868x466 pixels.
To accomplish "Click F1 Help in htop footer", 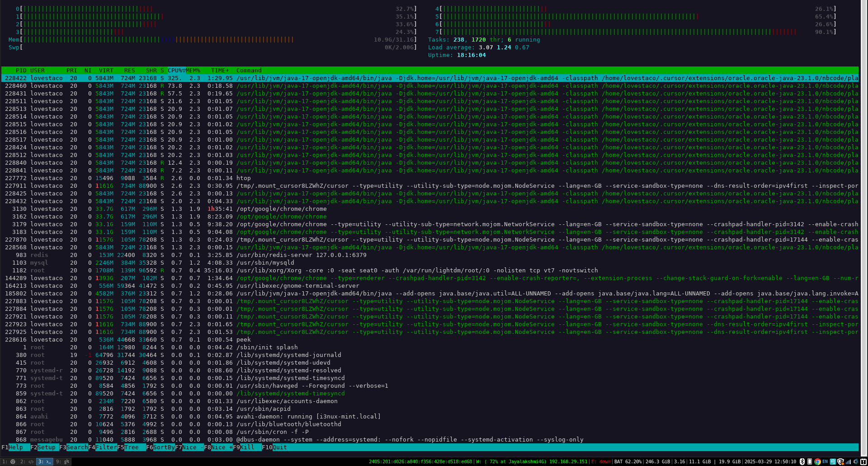I will click(x=16, y=447).
